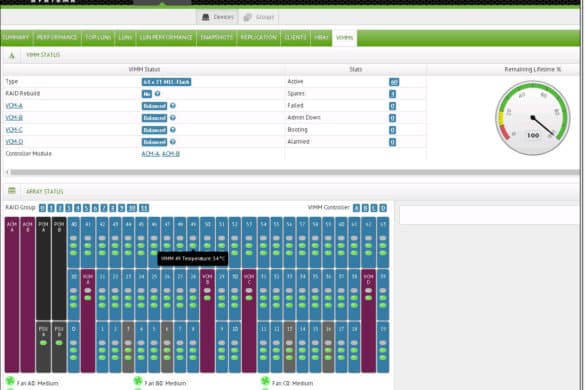The width and height of the screenshot is (585, 390).
Task: Open the LUN Performance tab
Action: tap(166, 38)
